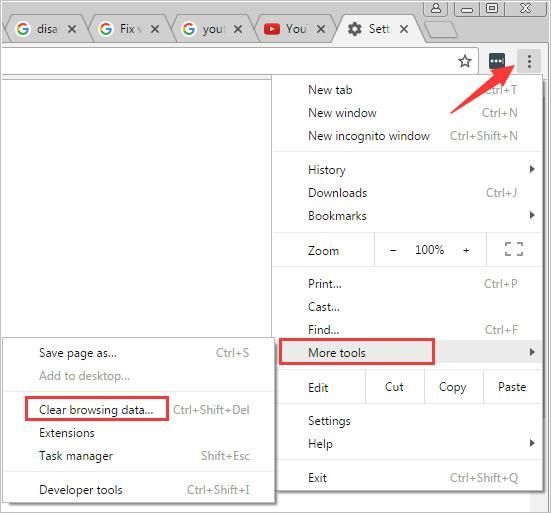Open a new tab with blank tab button
Viewport: 551px width, 513px height.
click(x=441, y=30)
